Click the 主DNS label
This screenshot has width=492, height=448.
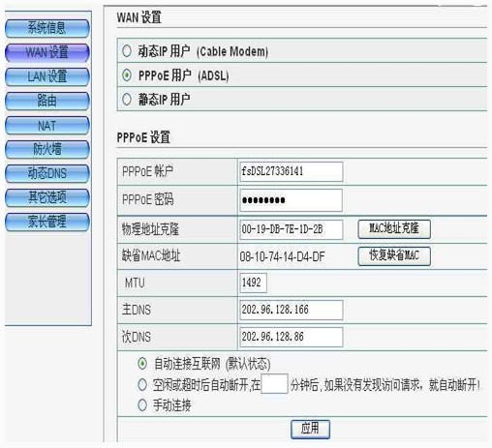click(x=137, y=310)
